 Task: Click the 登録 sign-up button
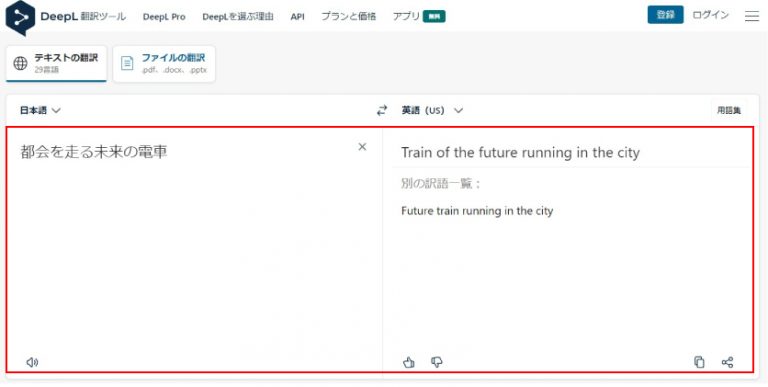665,15
